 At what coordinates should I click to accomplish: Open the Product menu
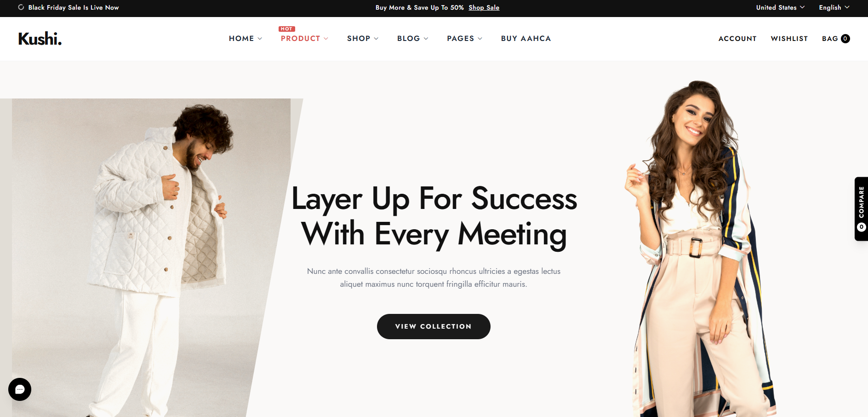point(304,39)
